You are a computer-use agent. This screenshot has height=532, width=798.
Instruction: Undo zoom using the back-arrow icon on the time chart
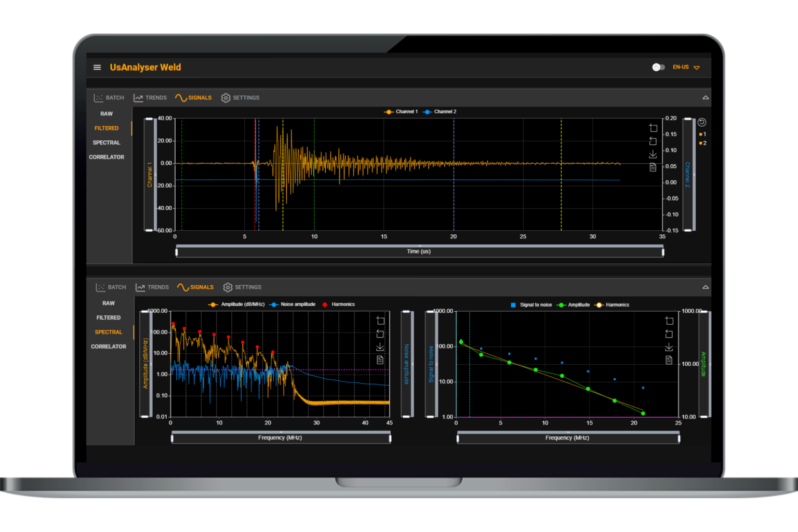tap(652, 141)
